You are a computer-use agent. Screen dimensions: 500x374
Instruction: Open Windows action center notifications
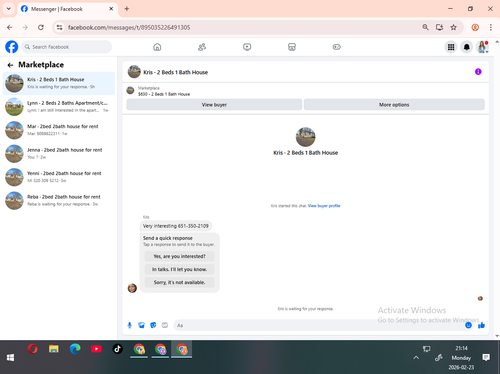486,358
